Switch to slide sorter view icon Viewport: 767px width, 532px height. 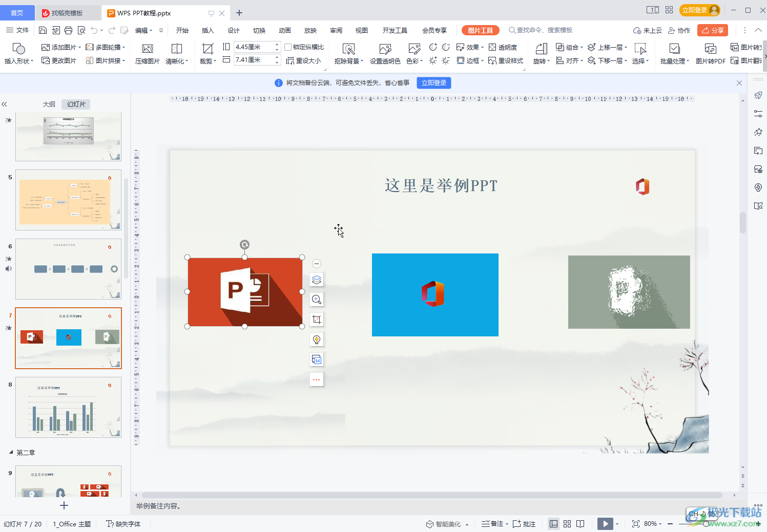click(567, 524)
